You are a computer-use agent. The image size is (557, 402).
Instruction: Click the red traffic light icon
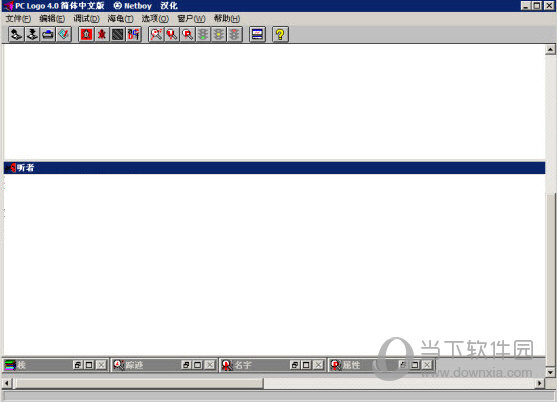pyautogui.click(x=234, y=34)
